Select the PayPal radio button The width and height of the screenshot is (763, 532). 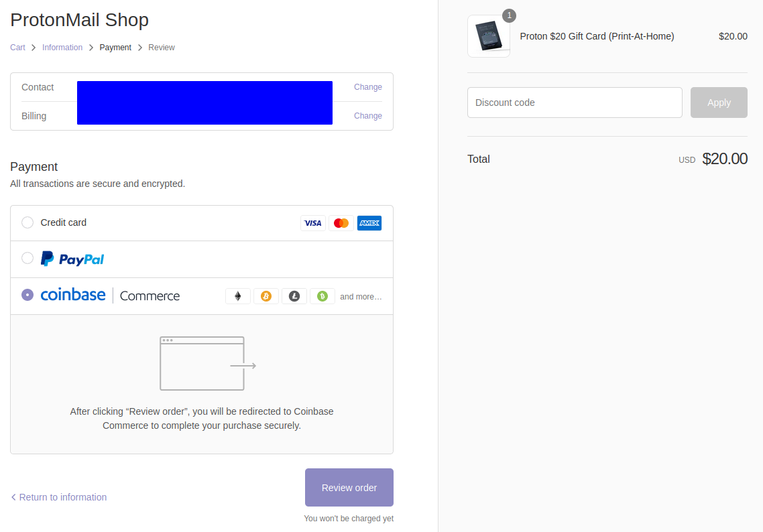point(27,258)
